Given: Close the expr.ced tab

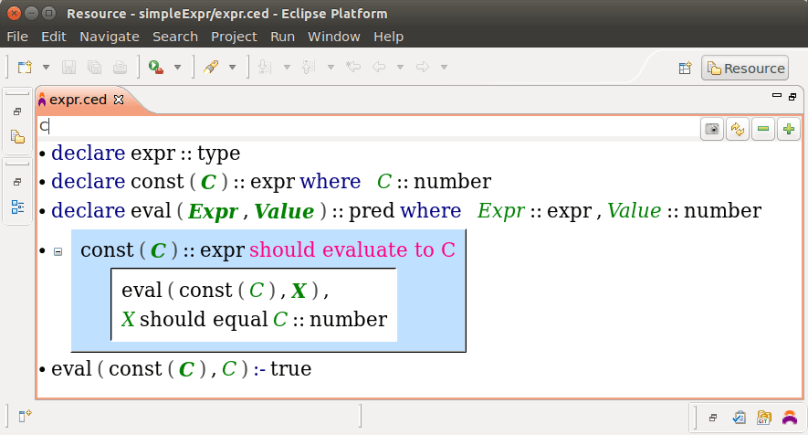Looking at the screenshot, I should pos(118,100).
